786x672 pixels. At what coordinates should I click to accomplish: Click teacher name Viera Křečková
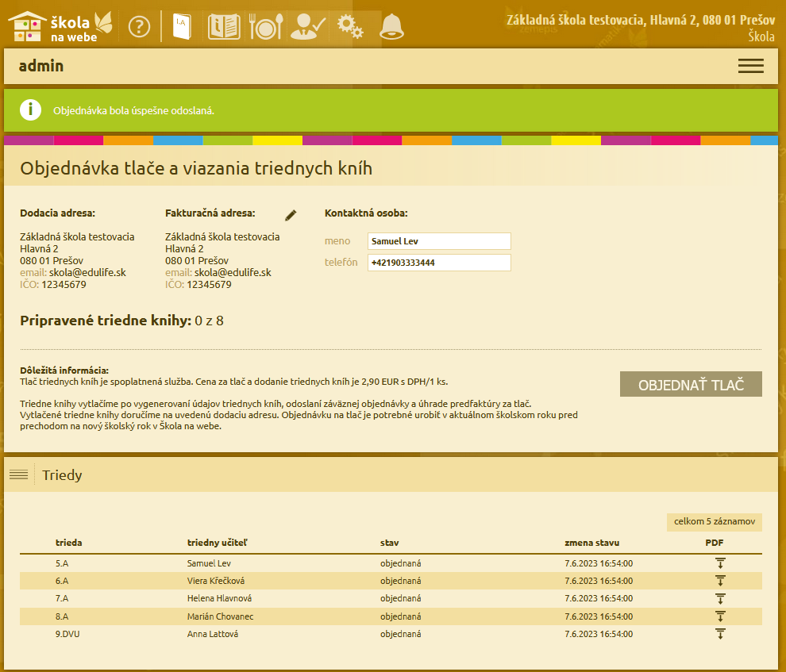(x=216, y=581)
